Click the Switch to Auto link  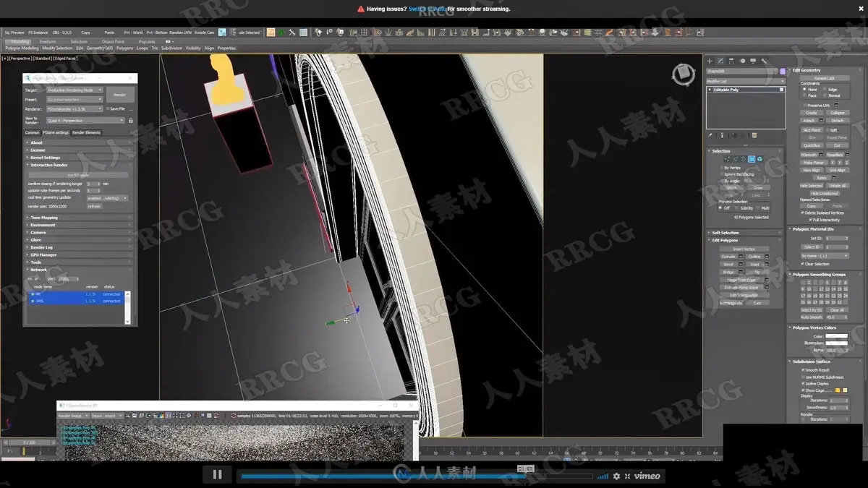tap(427, 9)
